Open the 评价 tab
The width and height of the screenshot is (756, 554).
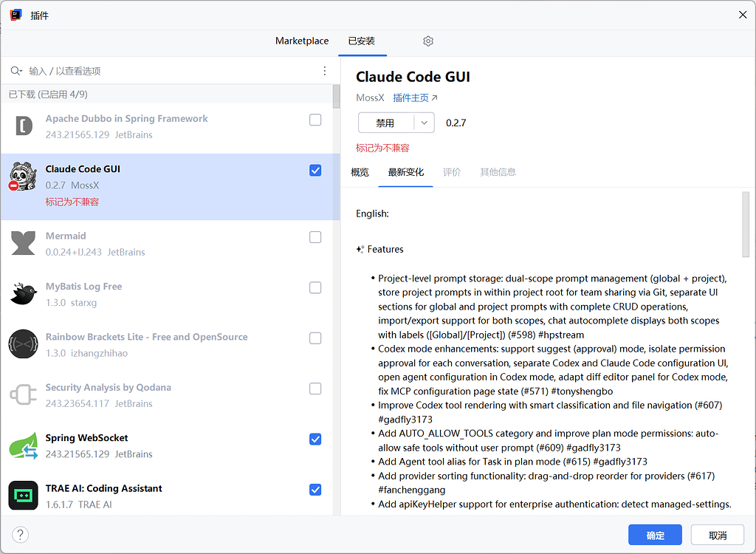click(452, 172)
